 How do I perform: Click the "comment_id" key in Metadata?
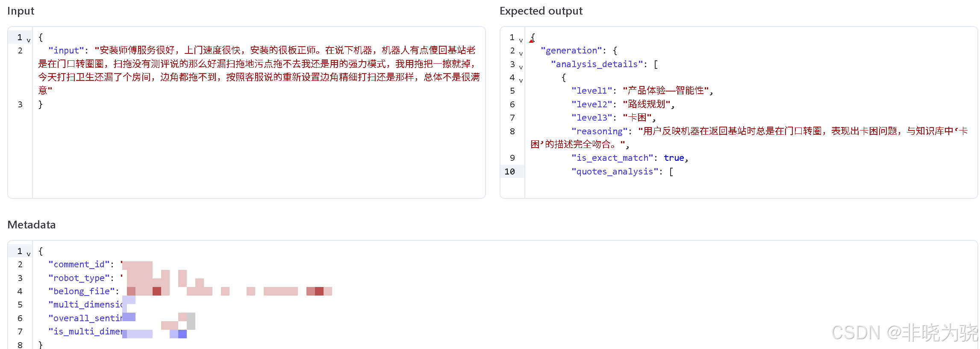tap(79, 264)
